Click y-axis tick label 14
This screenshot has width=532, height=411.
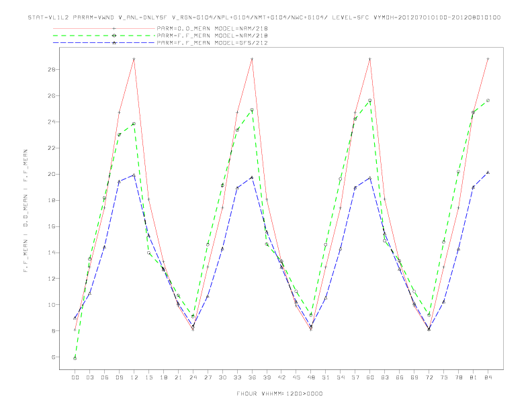51,253
